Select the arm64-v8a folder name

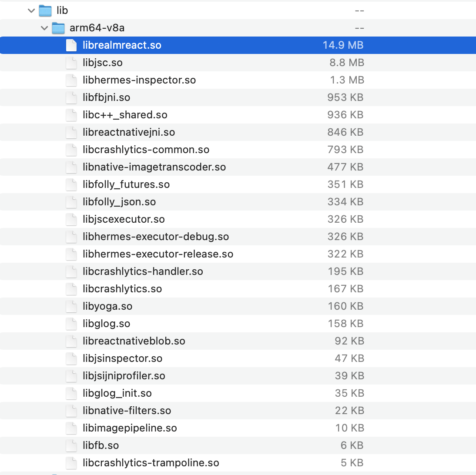(x=97, y=28)
